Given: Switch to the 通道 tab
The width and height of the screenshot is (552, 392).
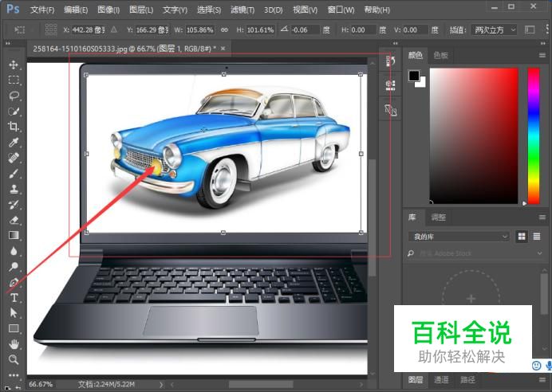Looking at the screenshot, I should [441, 380].
